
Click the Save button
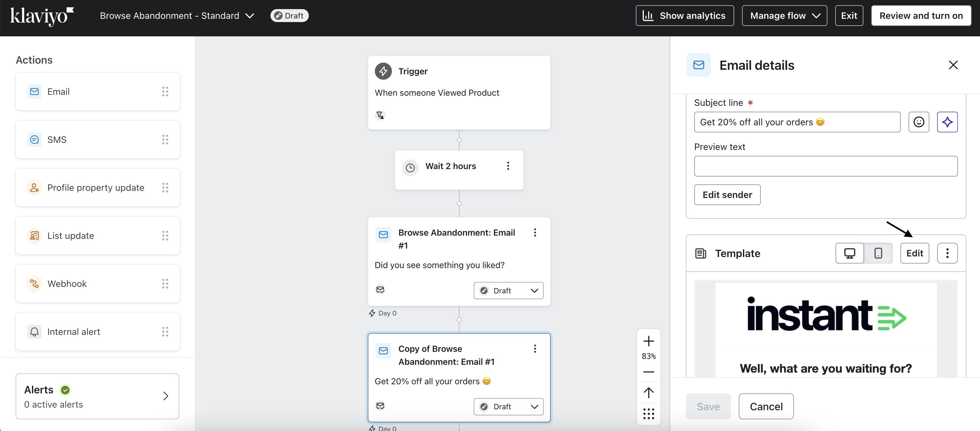pyautogui.click(x=708, y=406)
